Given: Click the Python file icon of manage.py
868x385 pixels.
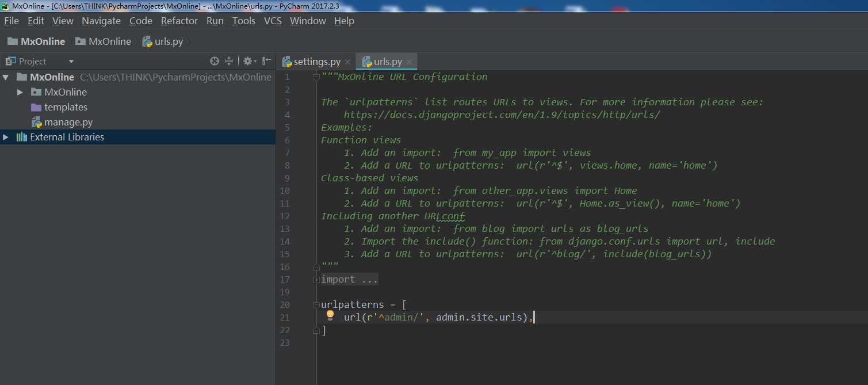Looking at the screenshot, I should tap(36, 122).
